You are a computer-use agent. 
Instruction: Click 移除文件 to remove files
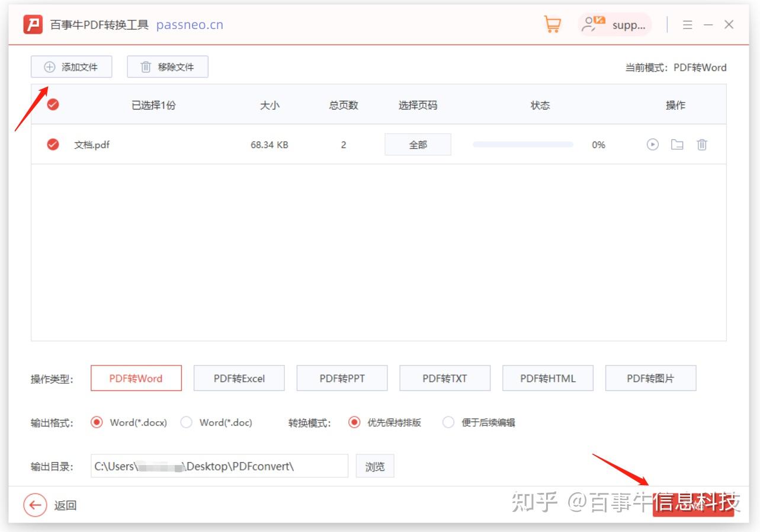pyautogui.click(x=168, y=67)
